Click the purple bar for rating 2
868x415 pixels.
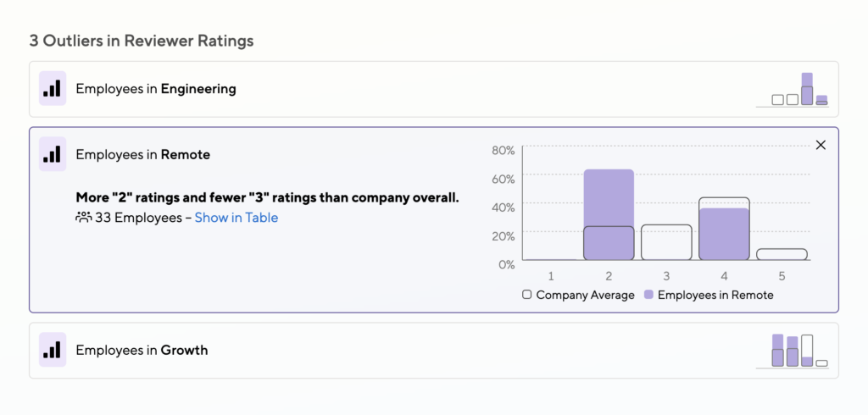pos(609,214)
